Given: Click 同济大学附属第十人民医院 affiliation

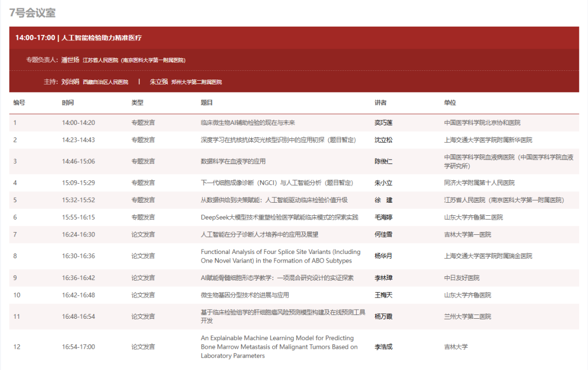Looking at the screenshot, I should pyautogui.click(x=479, y=183).
